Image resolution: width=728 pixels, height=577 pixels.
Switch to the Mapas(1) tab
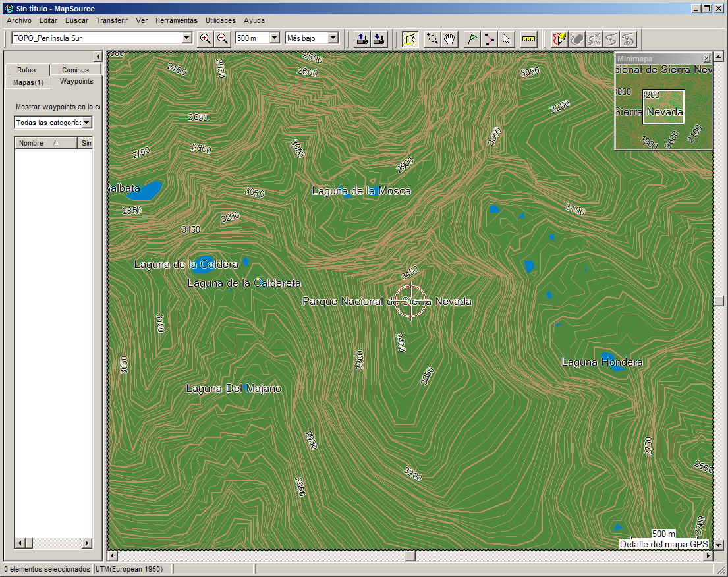click(28, 82)
